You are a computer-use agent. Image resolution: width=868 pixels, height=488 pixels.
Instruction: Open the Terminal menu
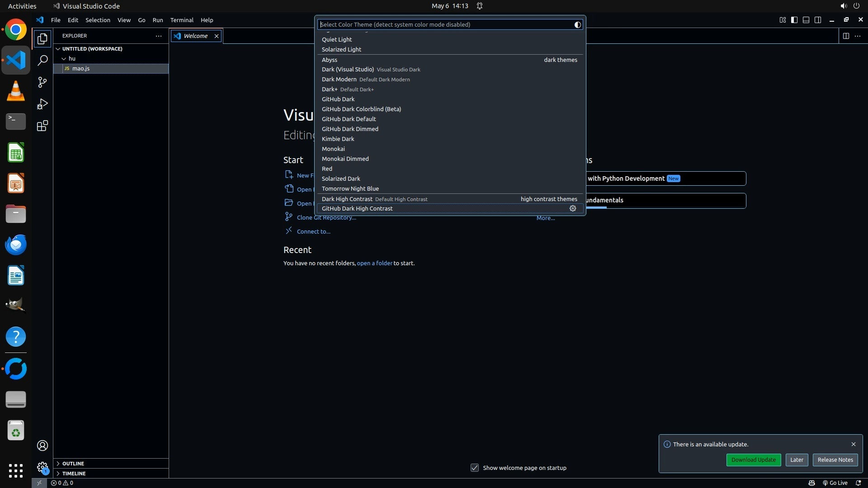pyautogui.click(x=182, y=20)
